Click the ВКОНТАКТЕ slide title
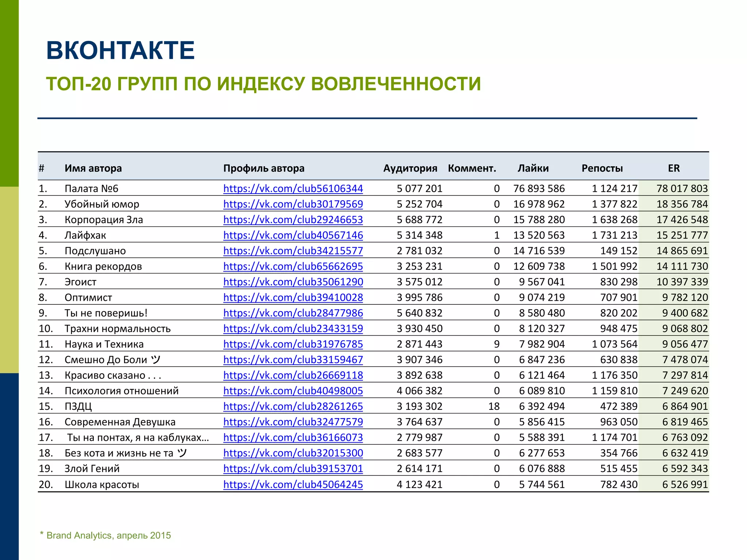Image resolution: width=747 pixels, height=560 pixels. tap(120, 50)
